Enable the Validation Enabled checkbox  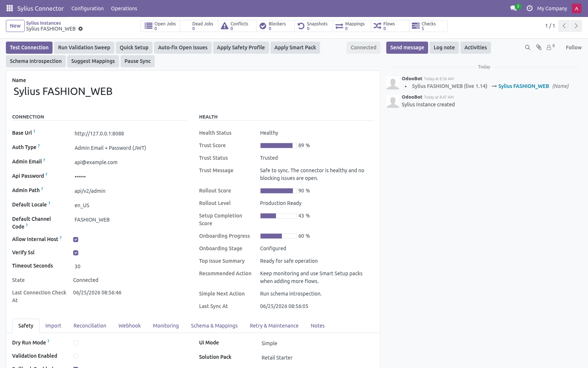point(76,356)
